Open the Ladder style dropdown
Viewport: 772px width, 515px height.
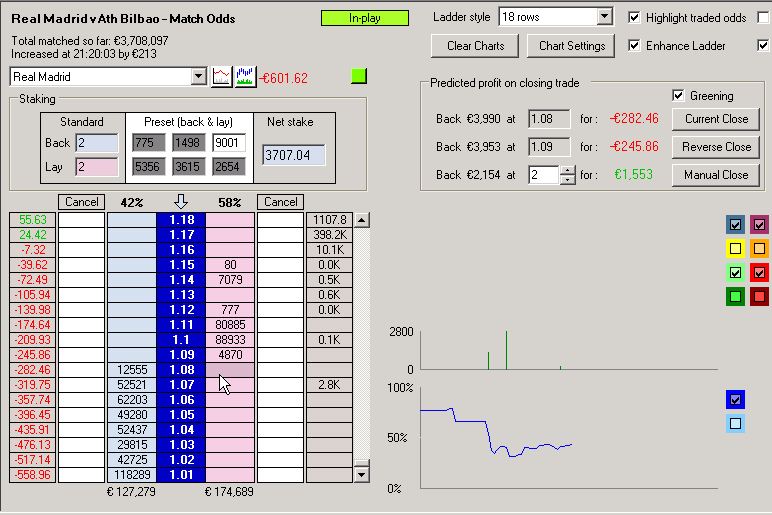tap(603, 17)
